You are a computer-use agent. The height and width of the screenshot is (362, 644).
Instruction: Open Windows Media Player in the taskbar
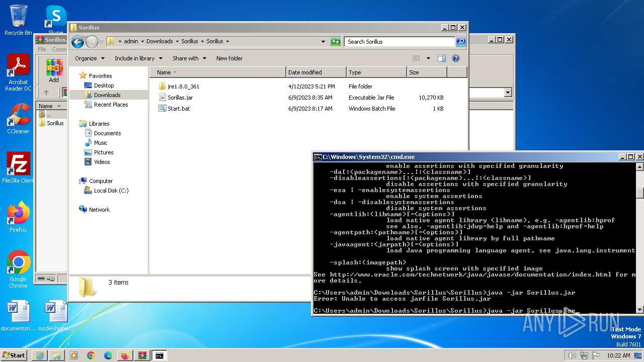click(74, 355)
